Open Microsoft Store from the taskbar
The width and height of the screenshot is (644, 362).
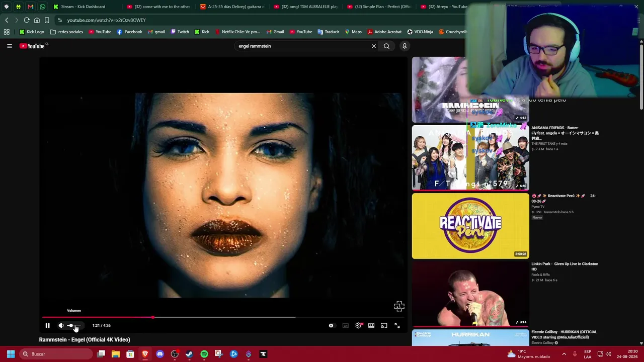tap(130, 354)
